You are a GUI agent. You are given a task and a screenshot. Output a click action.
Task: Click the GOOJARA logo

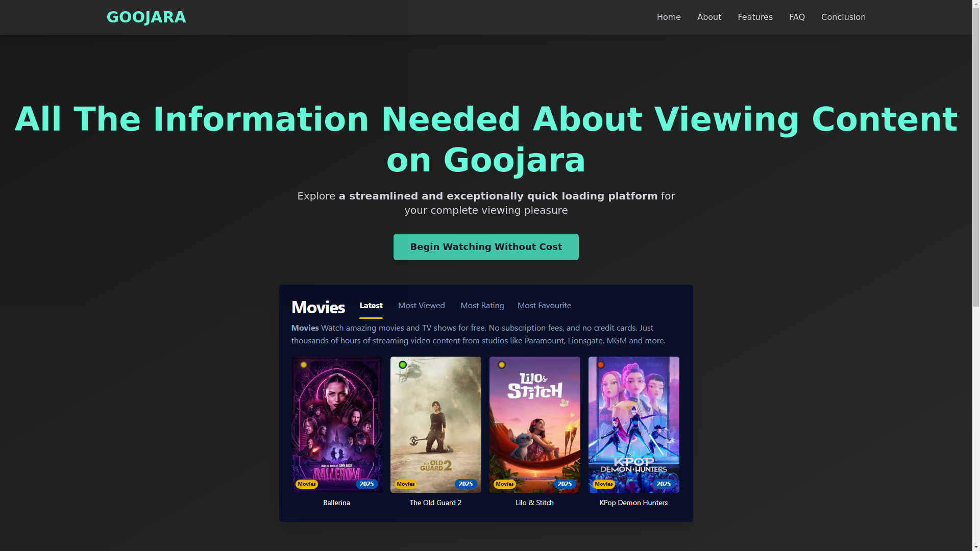[x=146, y=17]
